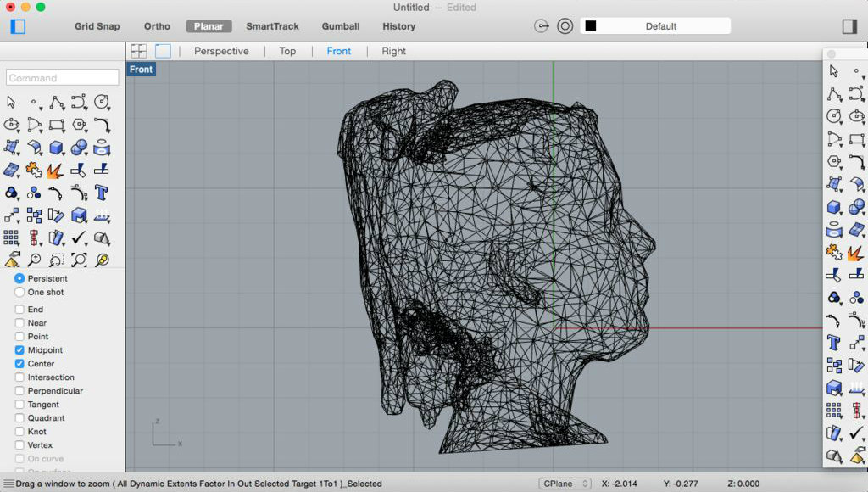Screen dimensions: 868x492
Task: Enable the Intersection object snap
Action: pos(19,377)
